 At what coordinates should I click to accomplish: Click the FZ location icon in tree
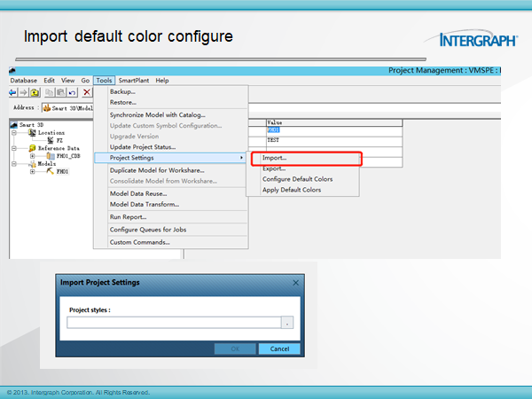(51, 140)
